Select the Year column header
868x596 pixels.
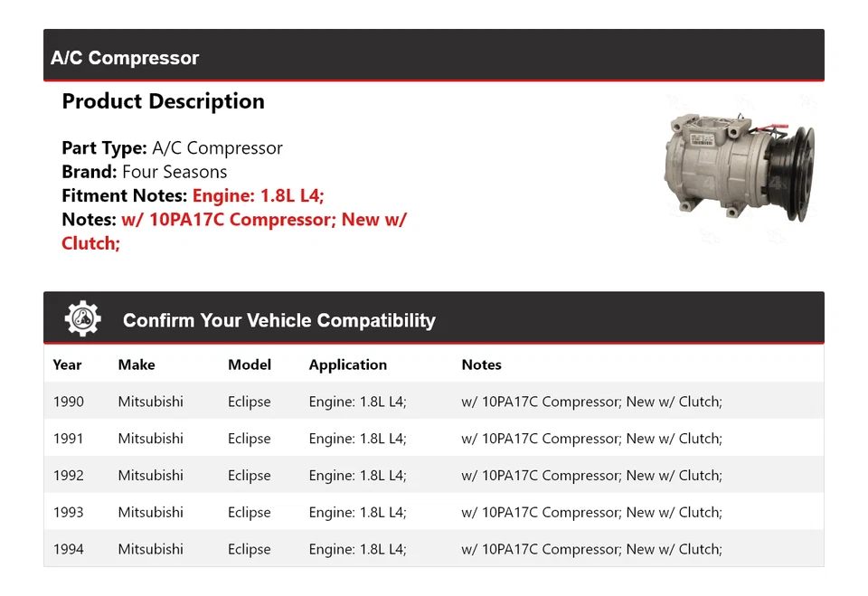67,364
